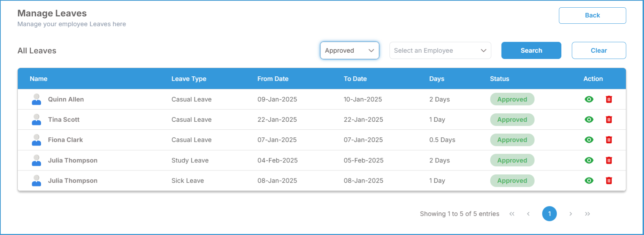Select page 1 in pagination
Image resolution: width=644 pixels, height=235 pixels.
pos(549,214)
